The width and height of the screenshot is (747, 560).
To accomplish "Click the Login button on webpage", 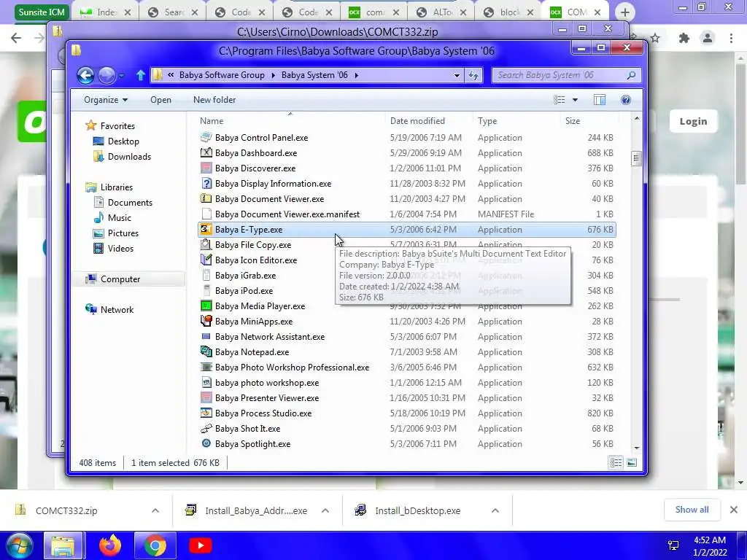I will (693, 121).
